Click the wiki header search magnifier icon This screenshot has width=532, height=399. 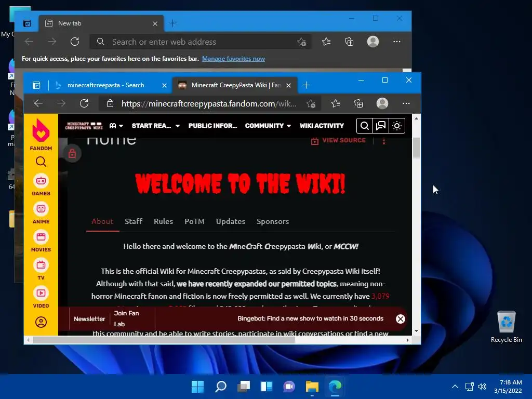[365, 126]
